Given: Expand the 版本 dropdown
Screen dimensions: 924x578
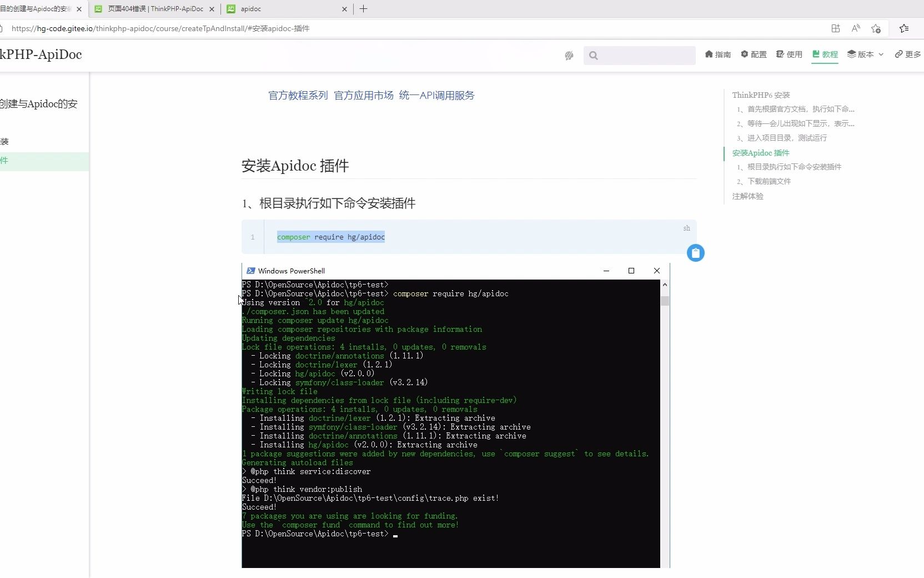Looking at the screenshot, I should 865,54.
